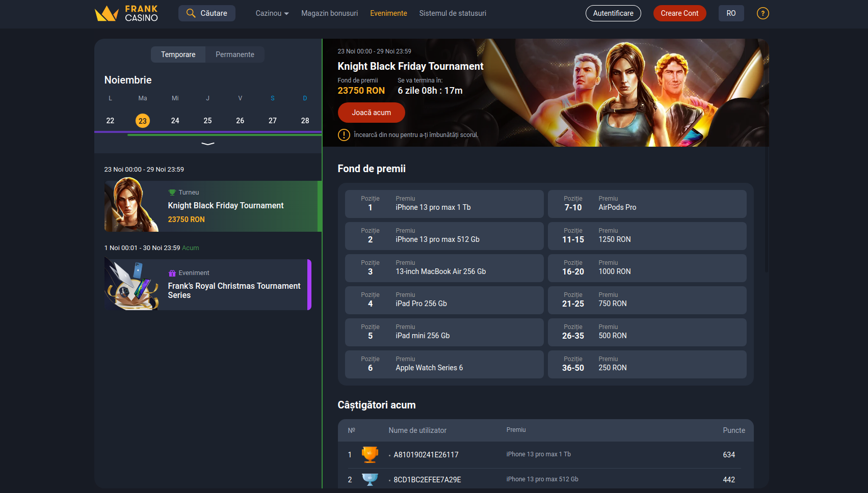
Task: Click the Knight Black Friday Tournament banner title
Action: tap(410, 66)
